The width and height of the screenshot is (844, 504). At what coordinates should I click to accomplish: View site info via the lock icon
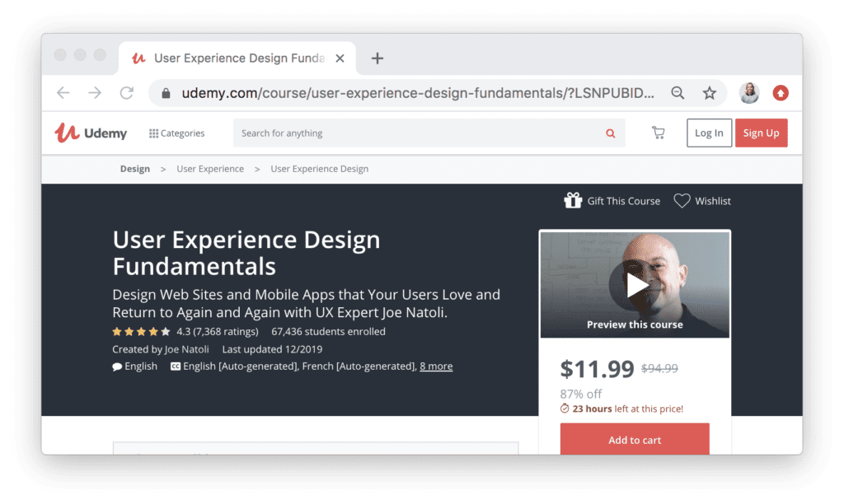click(x=166, y=94)
